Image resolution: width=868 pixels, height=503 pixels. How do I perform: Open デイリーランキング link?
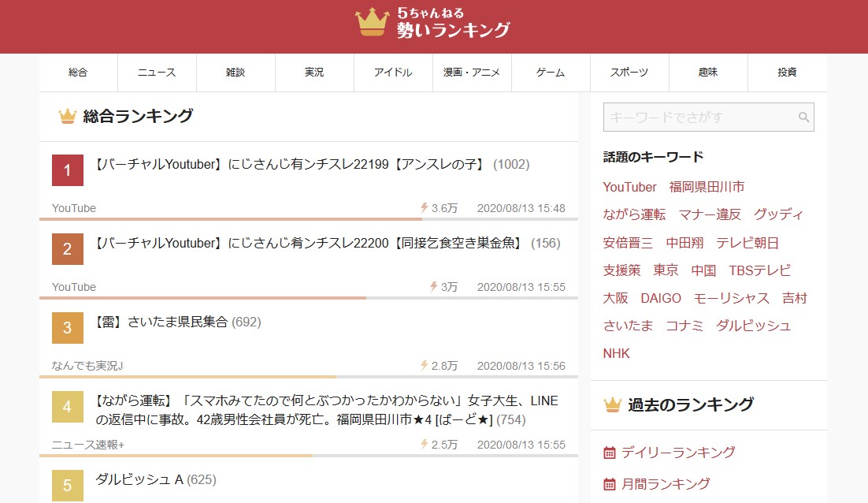pyautogui.click(x=678, y=453)
